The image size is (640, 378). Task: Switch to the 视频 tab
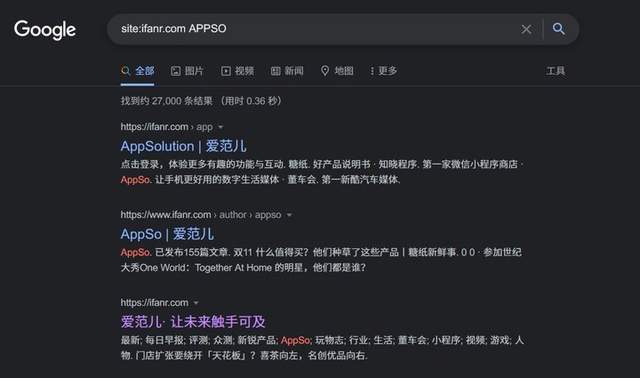click(238, 71)
